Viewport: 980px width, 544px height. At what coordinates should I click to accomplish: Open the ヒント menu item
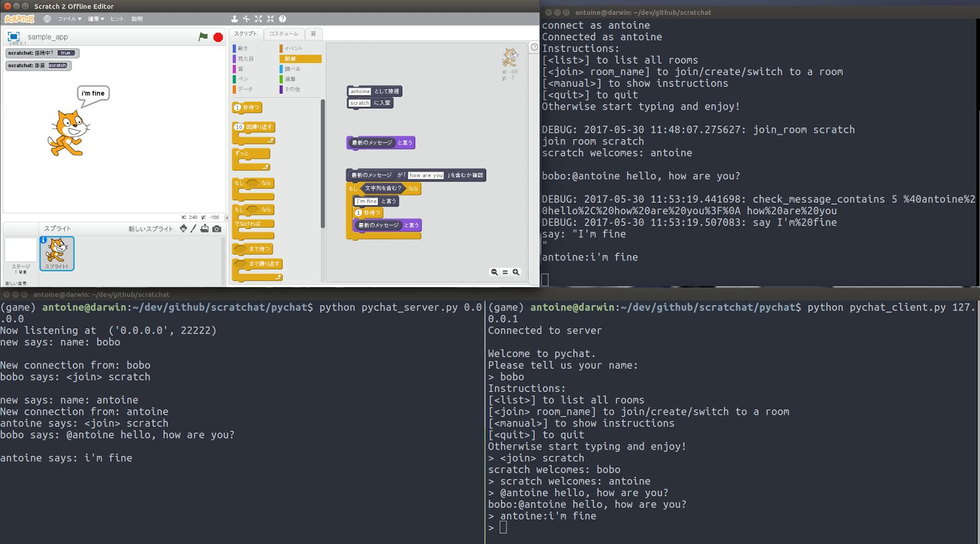pyautogui.click(x=116, y=19)
